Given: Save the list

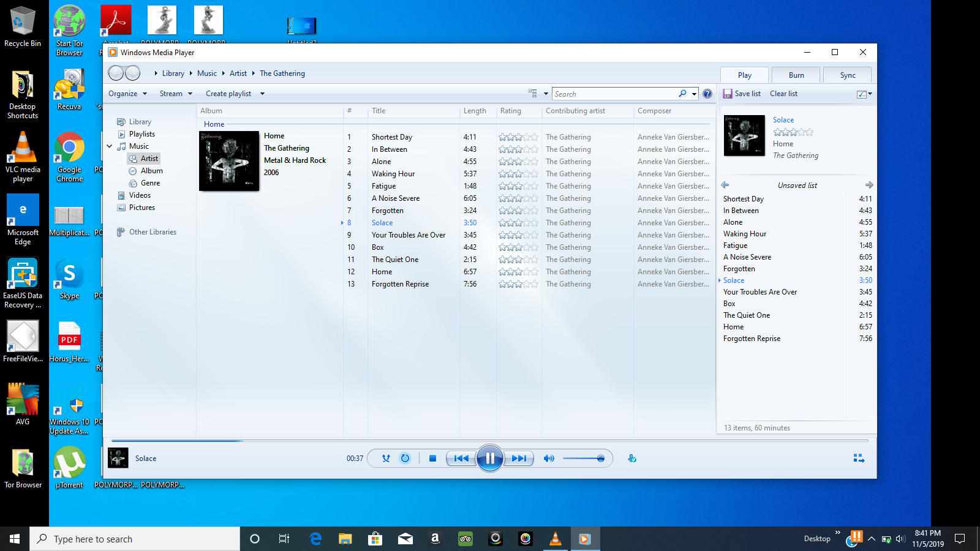Looking at the screenshot, I should (742, 94).
